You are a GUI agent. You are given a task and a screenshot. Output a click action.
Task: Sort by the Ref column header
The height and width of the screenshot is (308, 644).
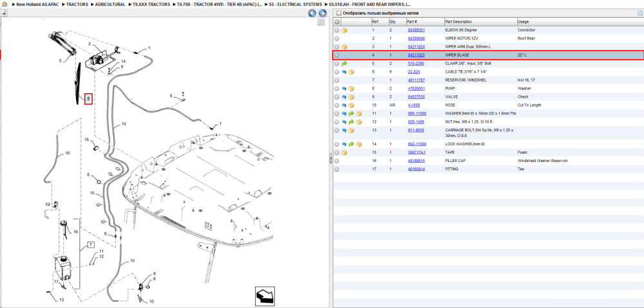pyautogui.click(x=375, y=22)
